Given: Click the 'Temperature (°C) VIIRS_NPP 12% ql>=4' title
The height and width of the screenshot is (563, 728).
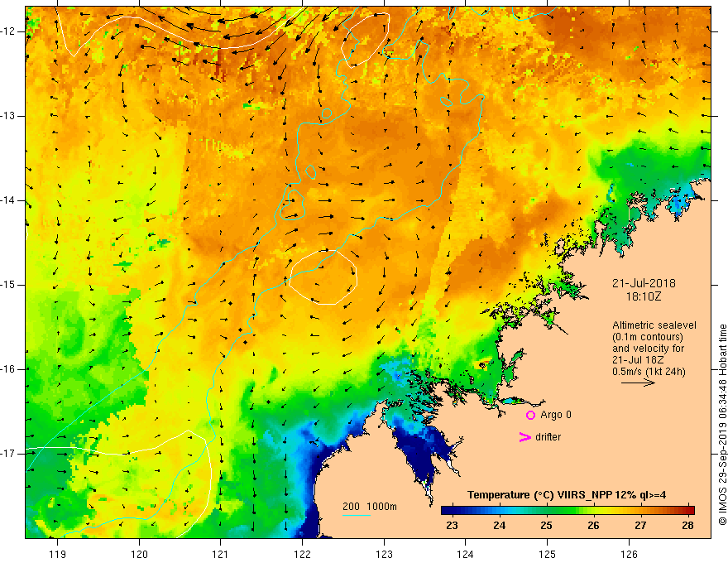Looking at the screenshot, I should 567,495.
